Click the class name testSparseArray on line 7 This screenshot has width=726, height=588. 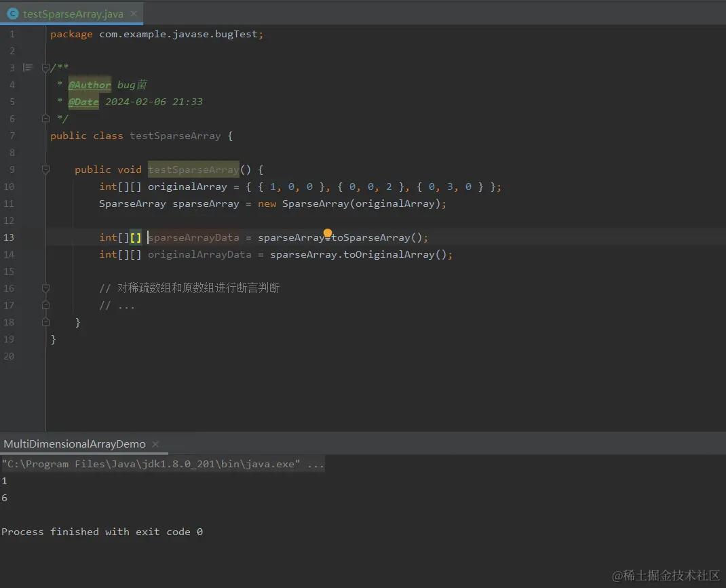[x=175, y=136]
